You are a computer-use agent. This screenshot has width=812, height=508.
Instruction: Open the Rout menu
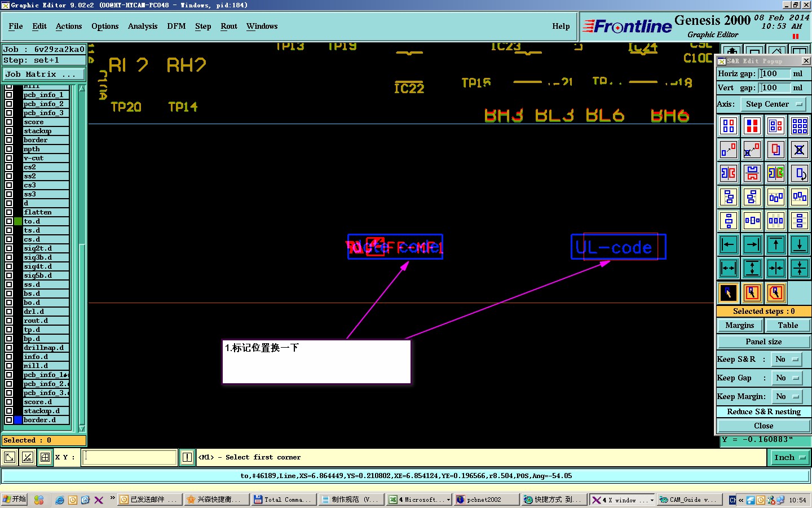click(x=229, y=26)
